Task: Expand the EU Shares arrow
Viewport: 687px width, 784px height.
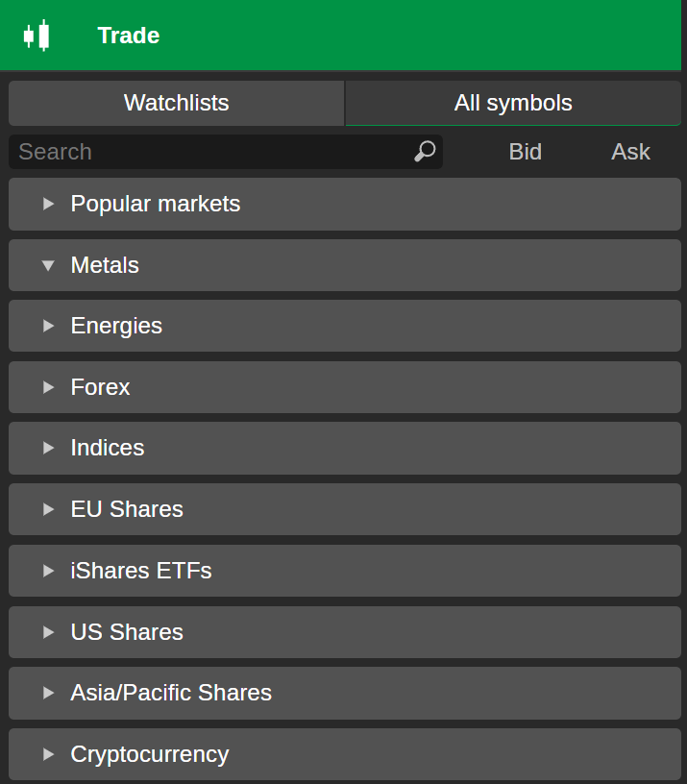Action: click(49, 509)
